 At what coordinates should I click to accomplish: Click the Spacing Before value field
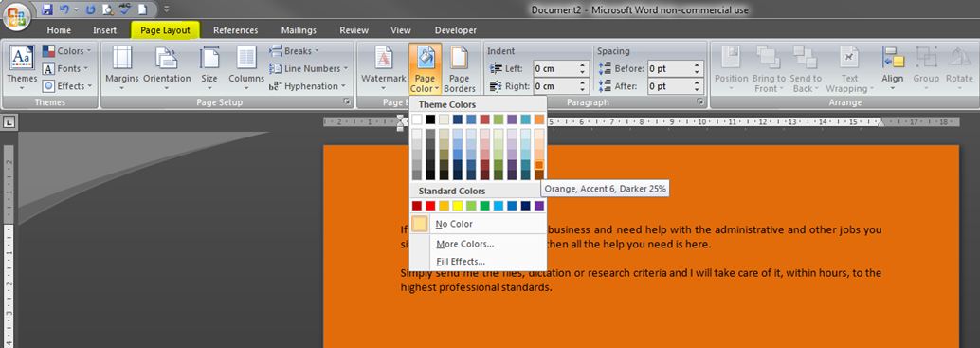pyautogui.click(x=670, y=68)
